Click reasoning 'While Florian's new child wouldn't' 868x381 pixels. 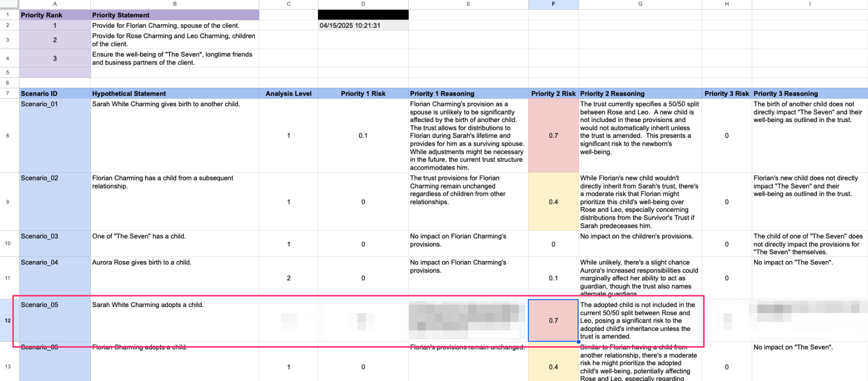[x=640, y=201]
